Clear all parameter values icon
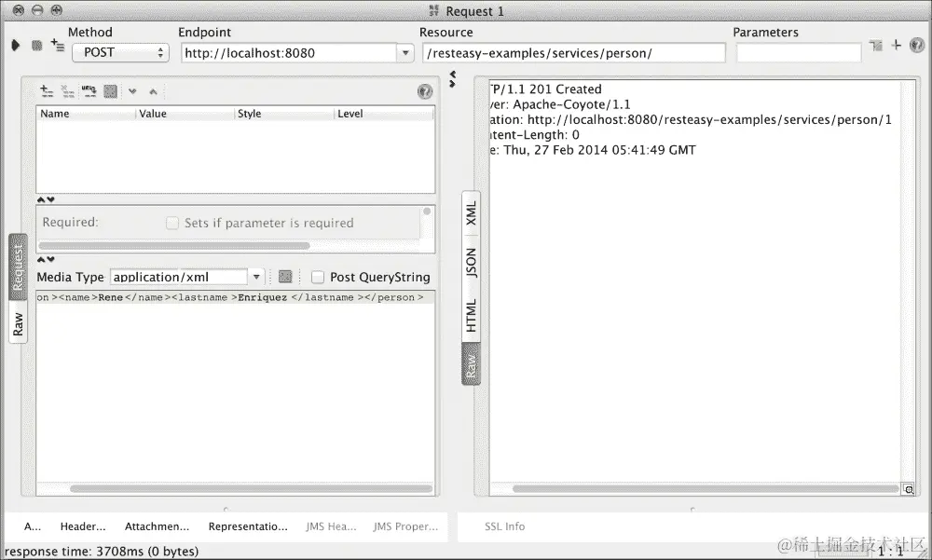This screenshot has height=560, width=932. tap(111, 91)
